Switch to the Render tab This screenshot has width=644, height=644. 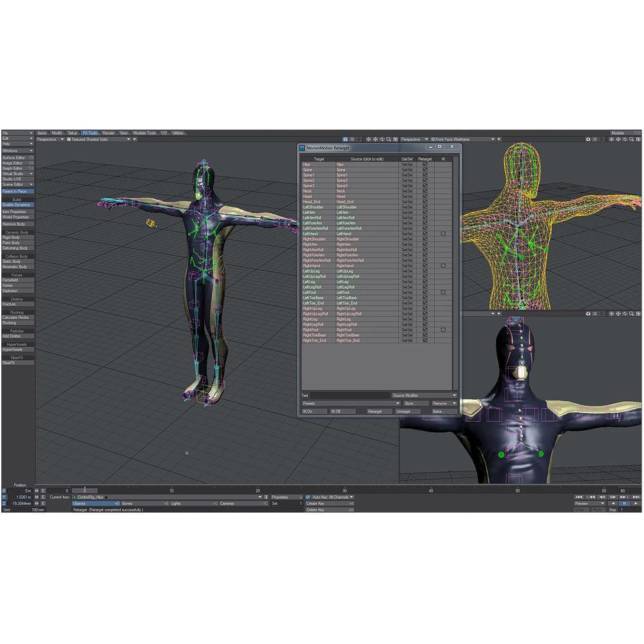pos(109,133)
